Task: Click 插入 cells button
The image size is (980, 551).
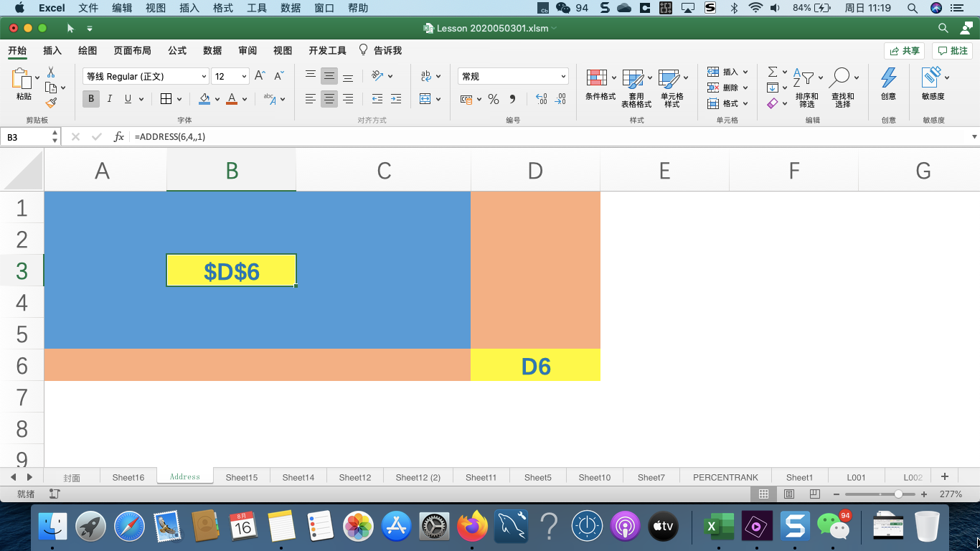Action: click(x=727, y=72)
